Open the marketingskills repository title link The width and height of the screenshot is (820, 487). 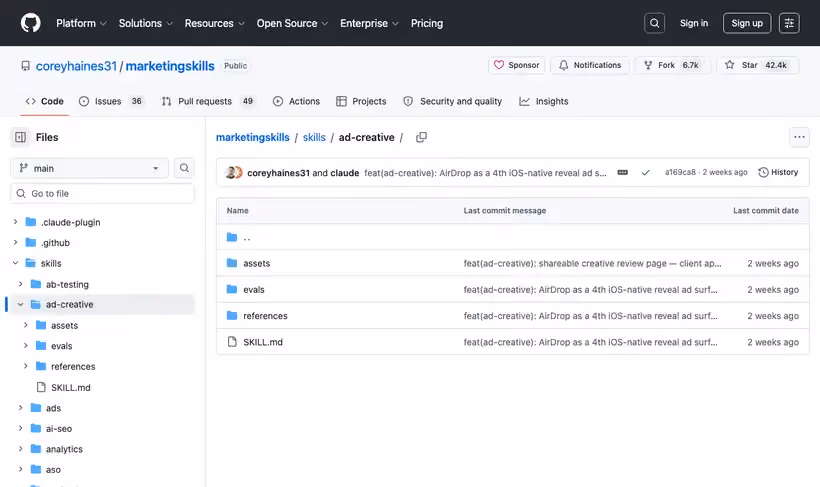click(170, 66)
